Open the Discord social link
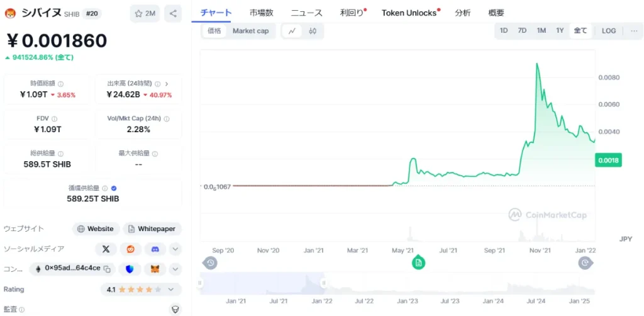644x316 pixels. [155, 249]
